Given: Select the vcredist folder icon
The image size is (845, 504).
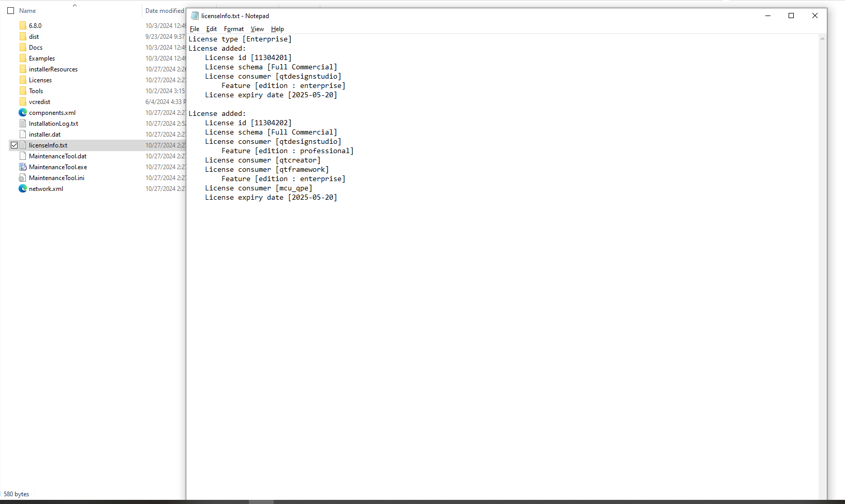Looking at the screenshot, I should click(23, 101).
